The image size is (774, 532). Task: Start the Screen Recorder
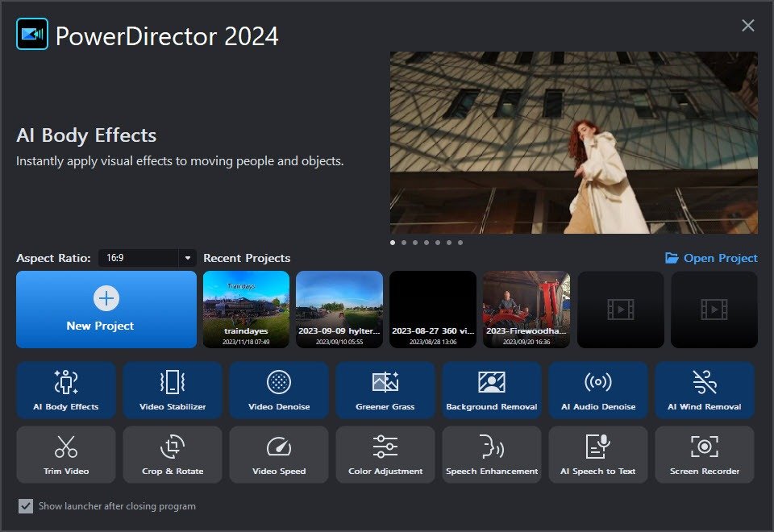[x=704, y=455]
